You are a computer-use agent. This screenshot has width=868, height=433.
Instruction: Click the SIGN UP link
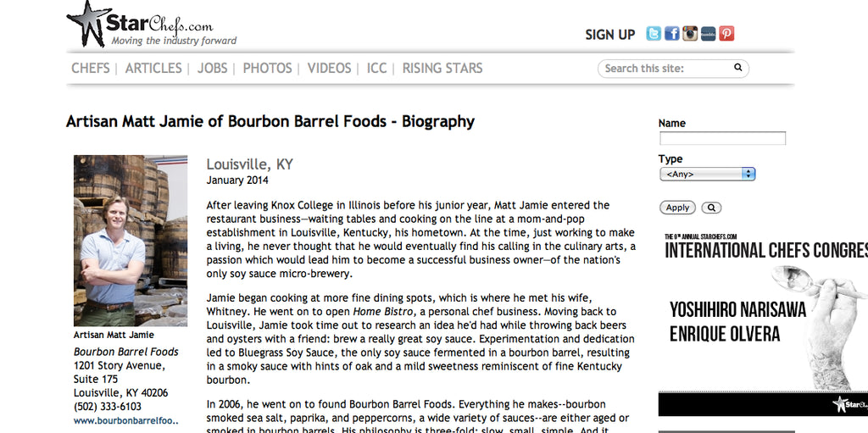609,35
